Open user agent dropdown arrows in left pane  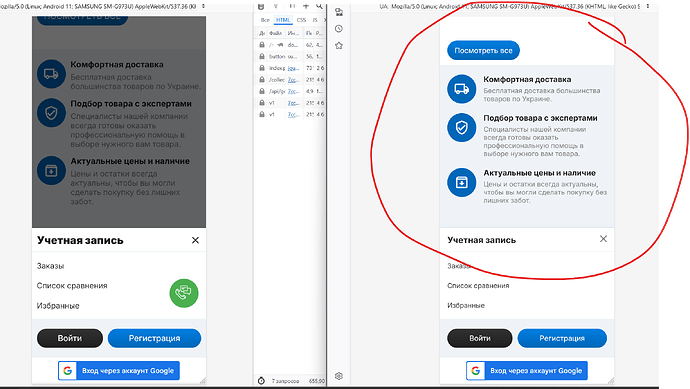pyautogui.click(x=203, y=6)
